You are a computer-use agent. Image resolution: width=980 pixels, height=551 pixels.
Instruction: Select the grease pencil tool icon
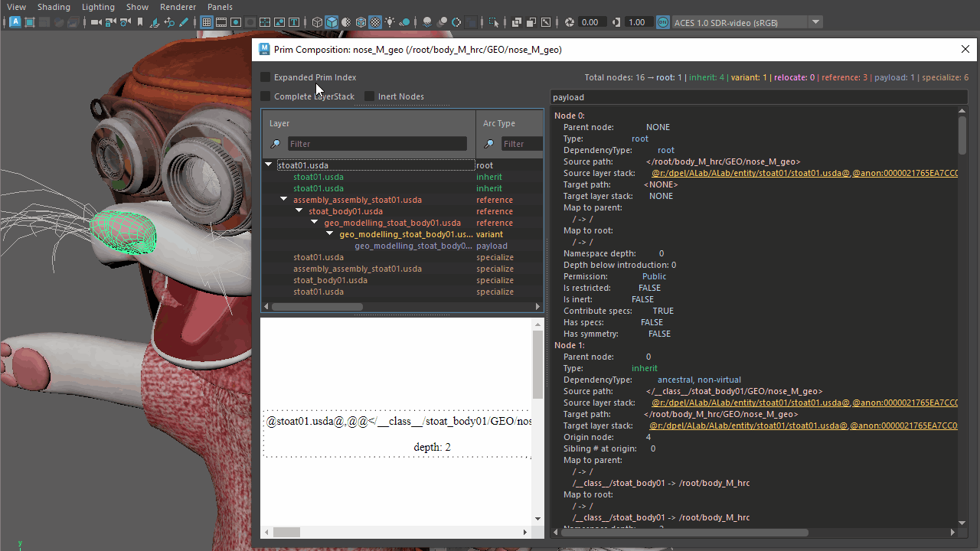click(x=184, y=22)
